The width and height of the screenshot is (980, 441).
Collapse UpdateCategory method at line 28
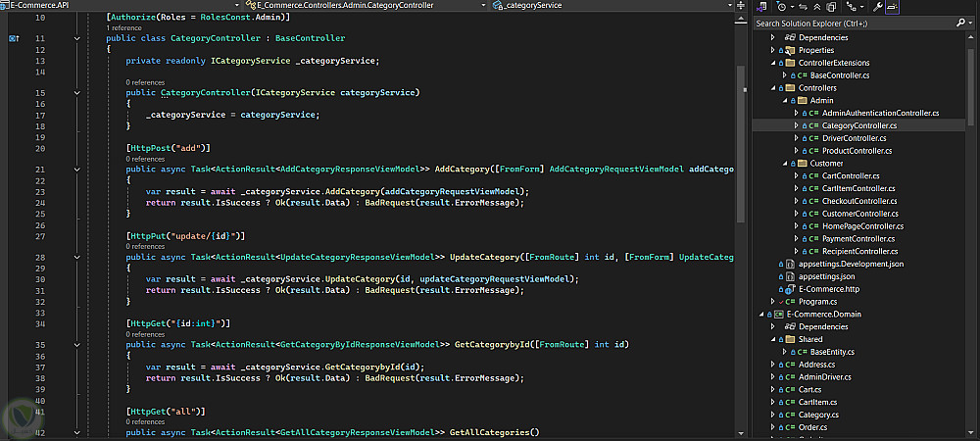point(76,257)
